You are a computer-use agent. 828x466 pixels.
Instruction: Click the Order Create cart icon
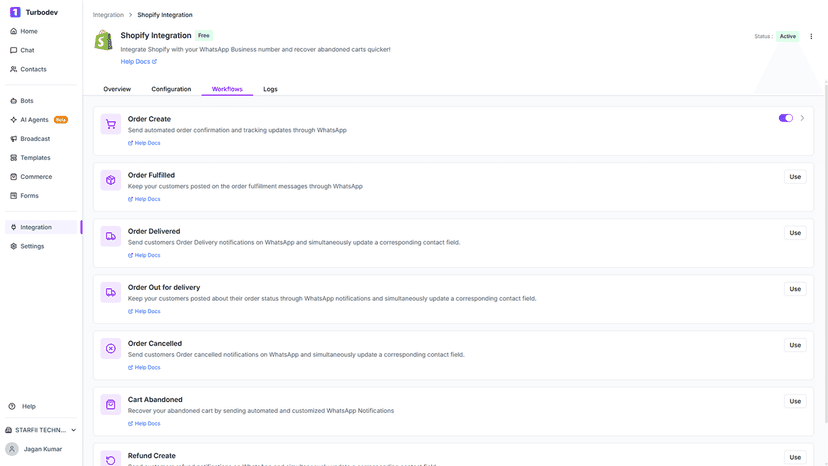tap(110, 124)
